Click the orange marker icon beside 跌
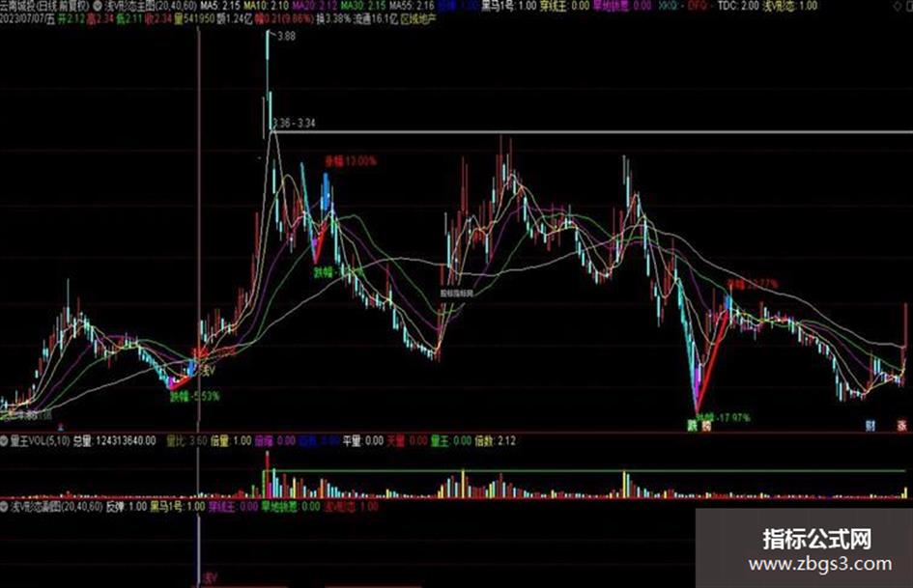The image size is (913, 588). click(705, 426)
